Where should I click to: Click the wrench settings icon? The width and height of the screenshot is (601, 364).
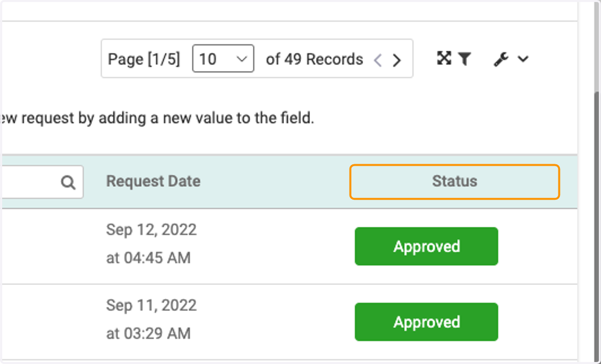[500, 60]
